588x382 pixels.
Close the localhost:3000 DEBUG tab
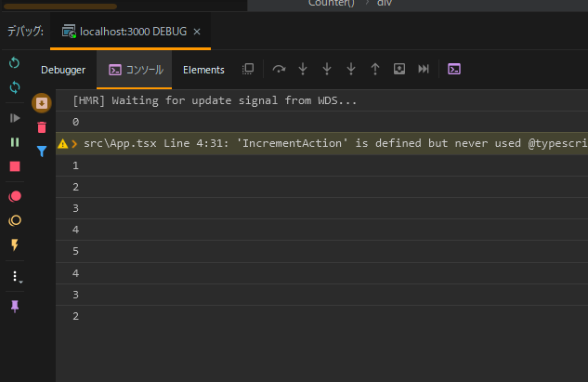coord(197,32)
